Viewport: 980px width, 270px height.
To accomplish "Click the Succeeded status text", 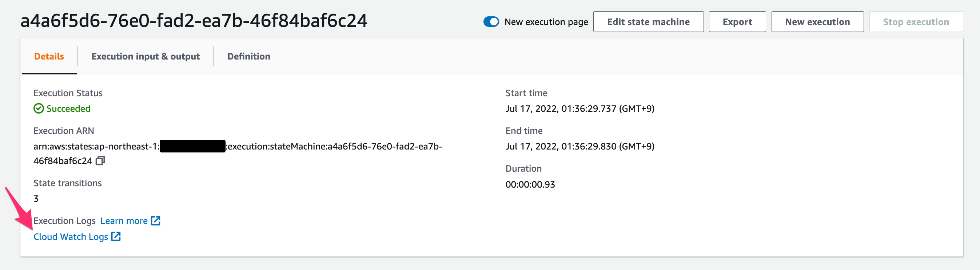I will 68,109.
